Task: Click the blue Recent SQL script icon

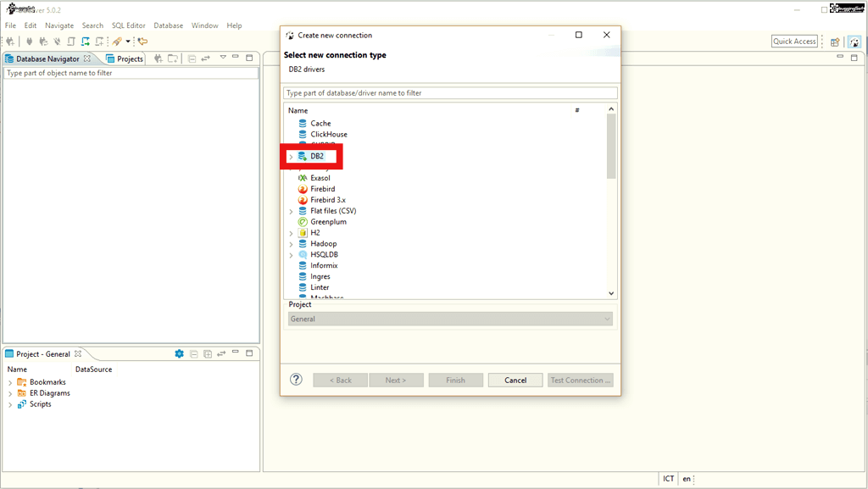Action: [x=86, y=42]
